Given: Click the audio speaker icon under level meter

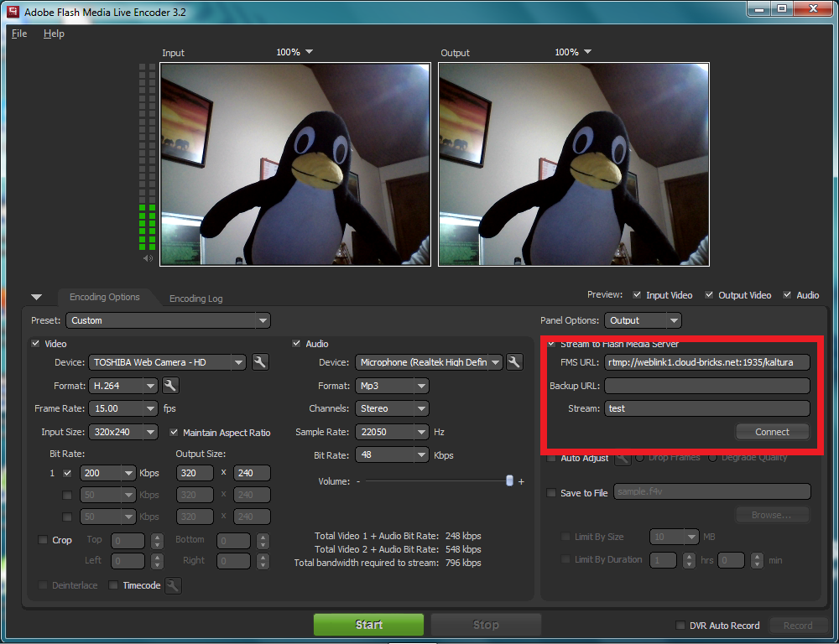Looking at the screenshot, I should (148, 258).
